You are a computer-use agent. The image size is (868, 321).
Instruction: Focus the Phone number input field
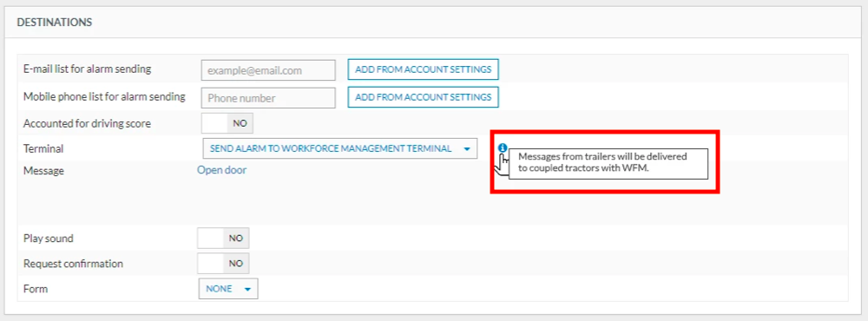pyautogui.click(x=268, y=98)
